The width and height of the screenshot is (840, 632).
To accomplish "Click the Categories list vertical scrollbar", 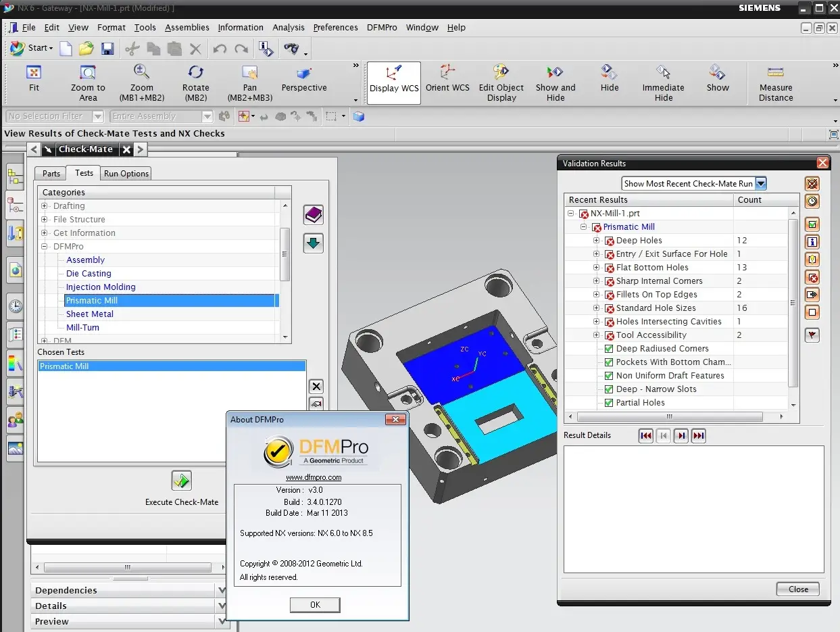I will point(285,254).
